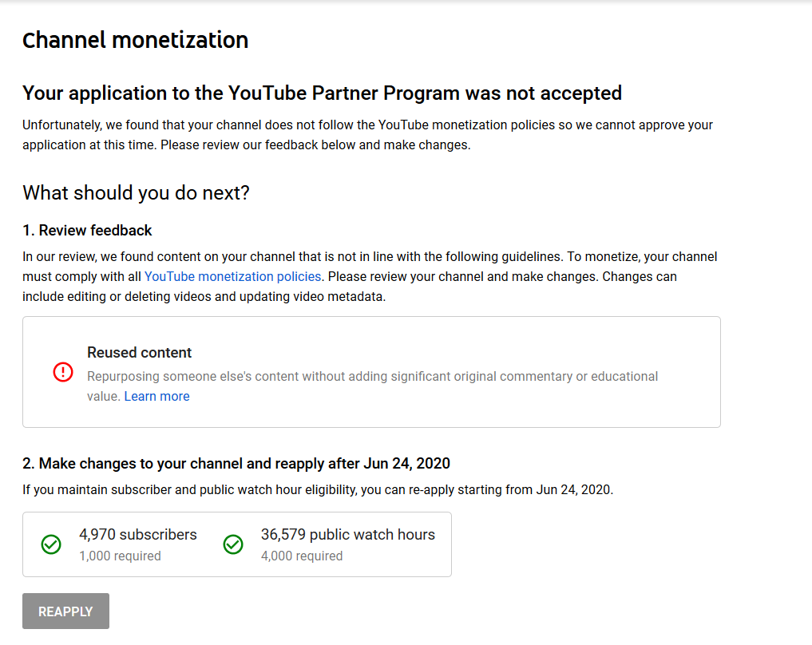Click the 'application was not accepted' heading
The image size is (812, 645).
click(322, 93)
